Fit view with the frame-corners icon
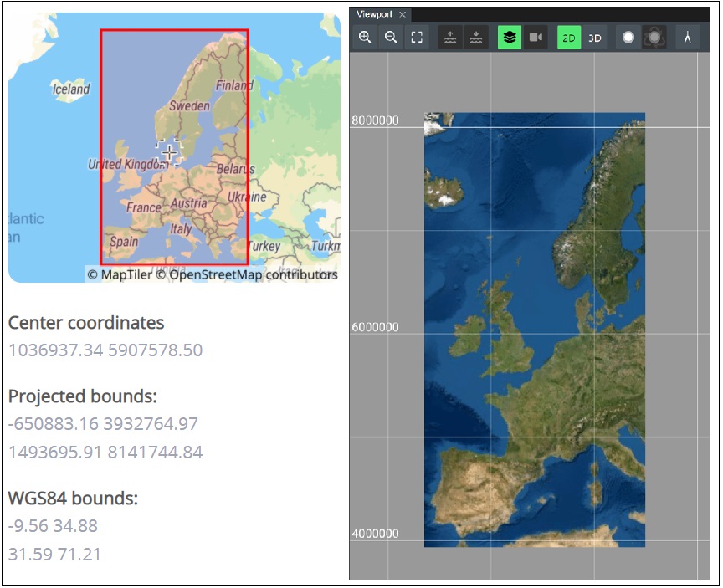Screen dimensions: 723x588 (417, 38)
